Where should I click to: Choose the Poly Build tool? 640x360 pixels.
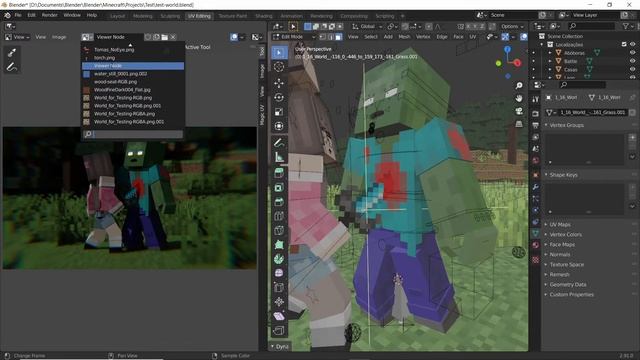[x=279, y=245]
